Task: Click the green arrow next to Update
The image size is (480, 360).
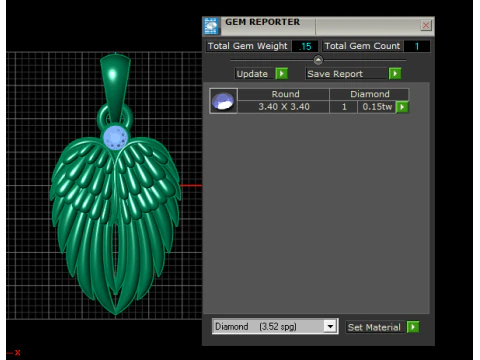Action: [282, 73]
